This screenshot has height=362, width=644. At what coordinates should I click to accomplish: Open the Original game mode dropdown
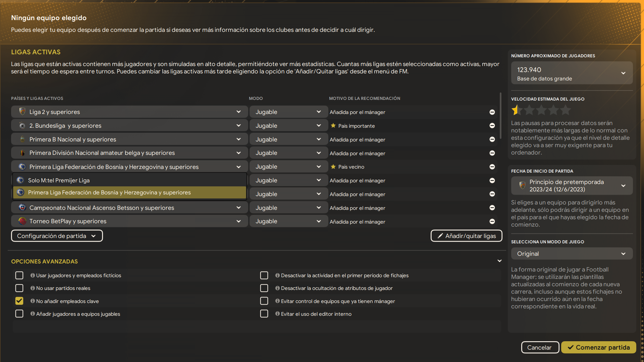click(x=572, y=254)
